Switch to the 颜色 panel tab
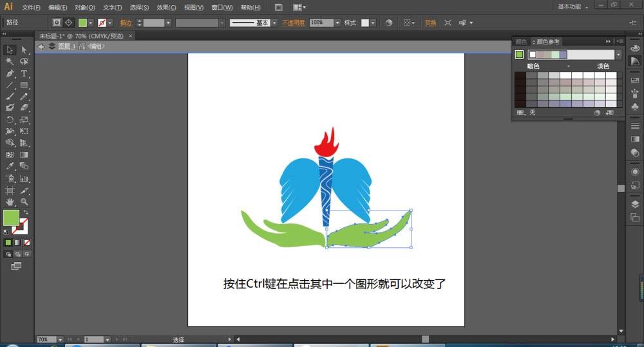The height and width of the screenshot is (347, 644). point(520,41)
